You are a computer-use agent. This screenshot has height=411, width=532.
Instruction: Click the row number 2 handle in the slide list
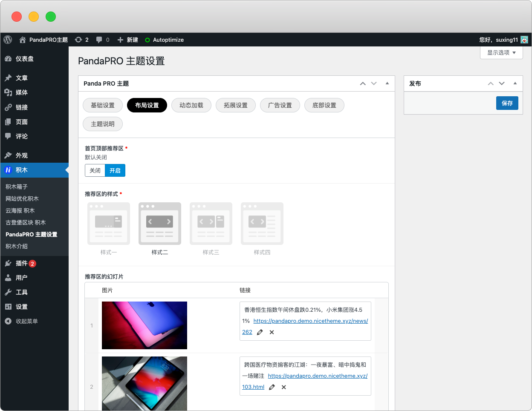92,387
